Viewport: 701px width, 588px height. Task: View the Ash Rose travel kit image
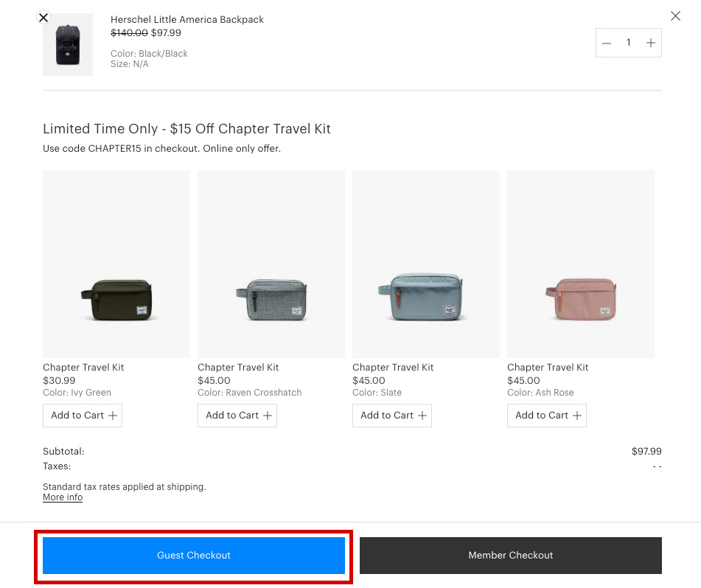point(581,264)
